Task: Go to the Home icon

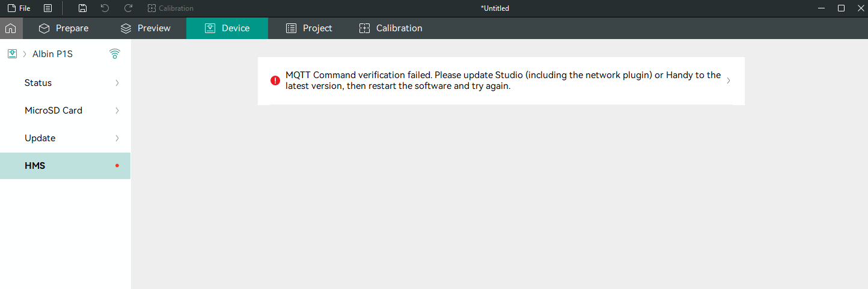Action: (x=11, y=28)
